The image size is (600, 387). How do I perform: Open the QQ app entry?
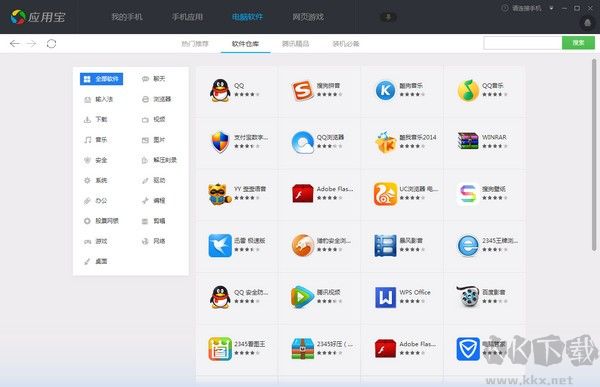click(x=220, y=90)
